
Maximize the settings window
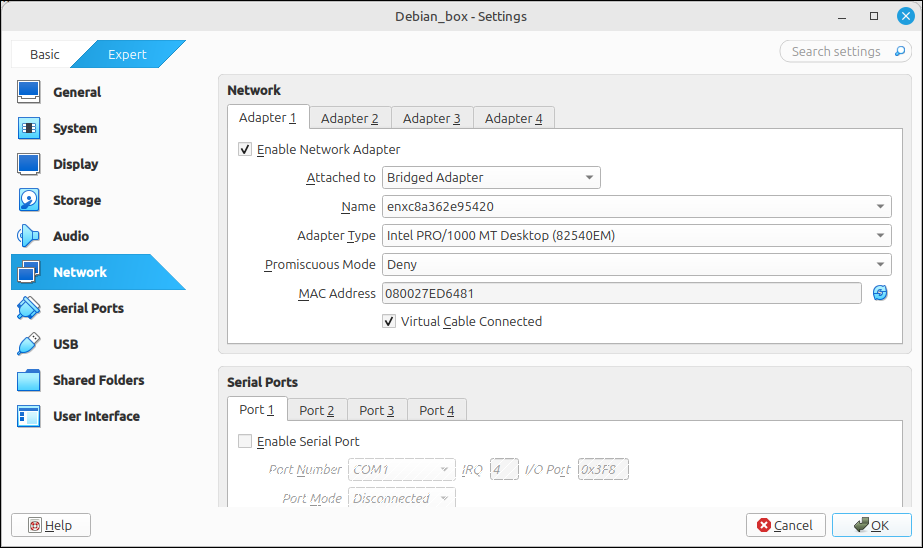pos(874,16)
